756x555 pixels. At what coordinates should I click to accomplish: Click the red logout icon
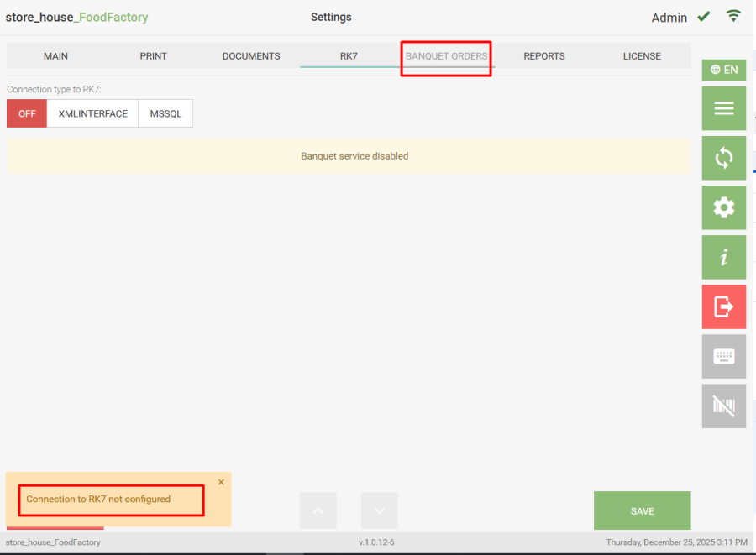[x=723, y=307]
